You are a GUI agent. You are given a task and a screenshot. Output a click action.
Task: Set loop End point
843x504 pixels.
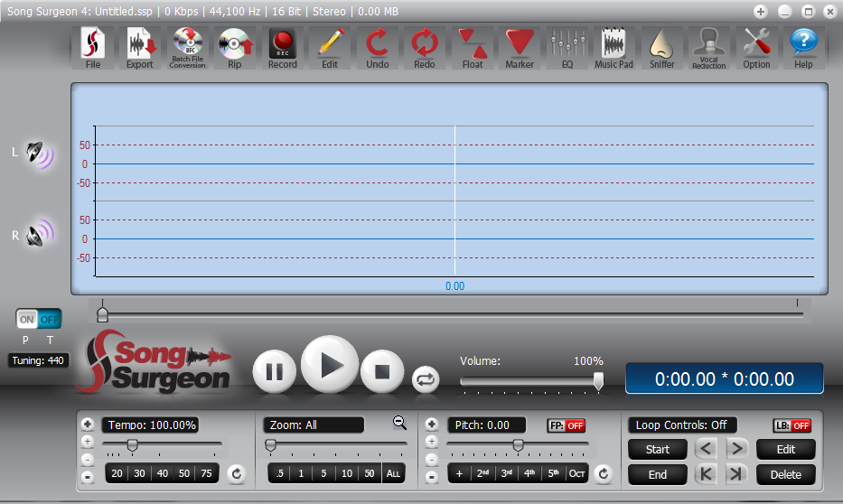click(x=658, y=474)
